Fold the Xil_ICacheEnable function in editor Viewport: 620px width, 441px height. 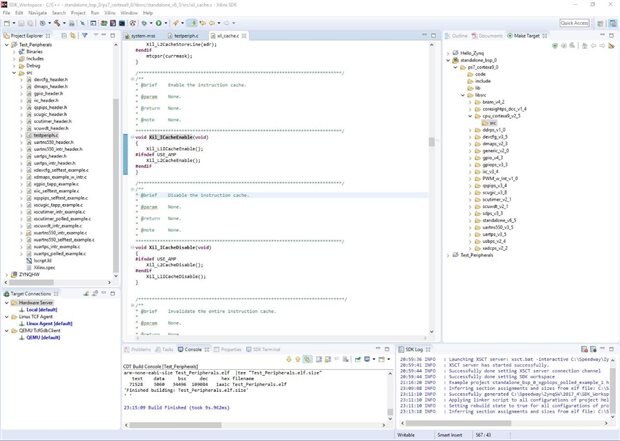point(130,137)
